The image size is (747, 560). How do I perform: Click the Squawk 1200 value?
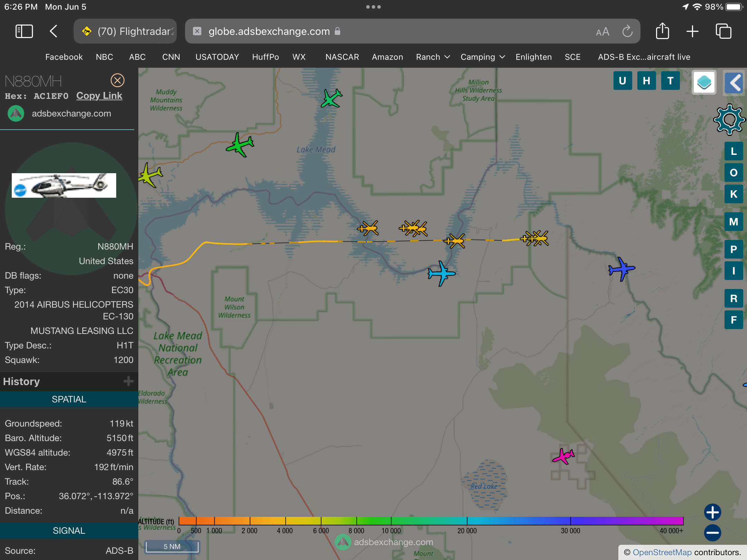pos(123,360)
